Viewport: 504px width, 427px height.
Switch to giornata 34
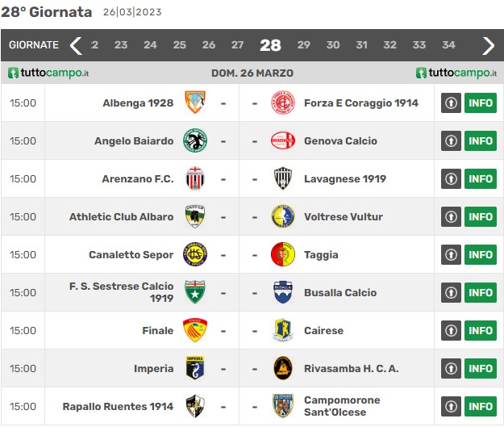448,44
